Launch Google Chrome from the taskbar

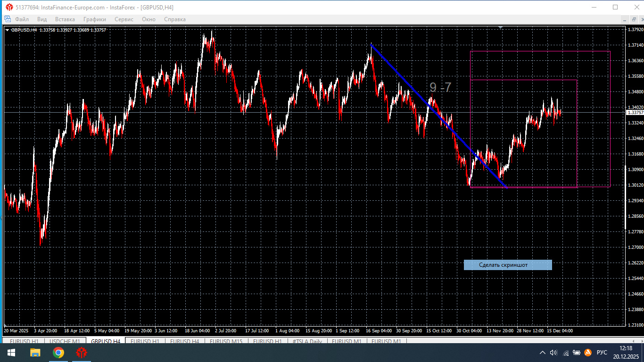pyautogui.click(x=58, y=353)
